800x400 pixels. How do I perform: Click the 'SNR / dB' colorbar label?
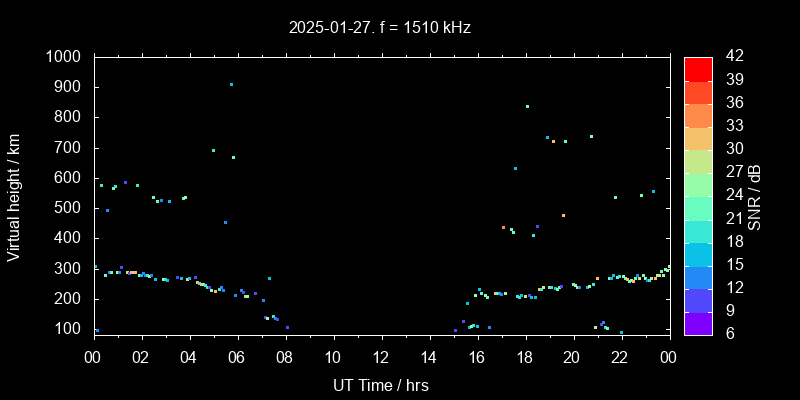coord(755,196)
